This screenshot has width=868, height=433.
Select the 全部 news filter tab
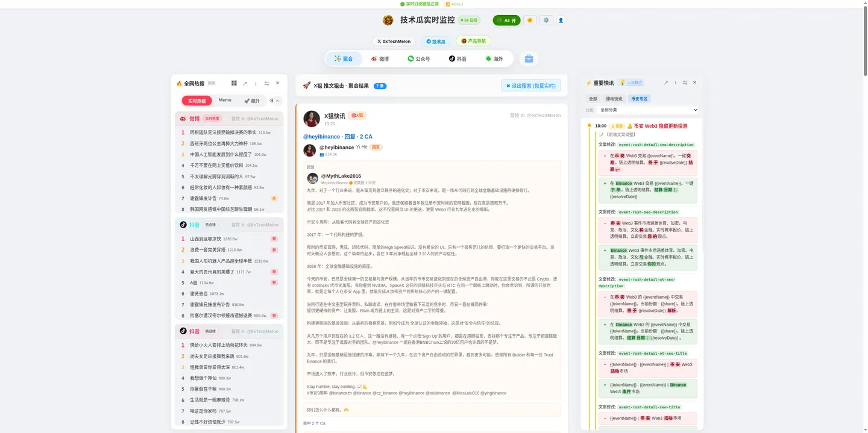point(593,99)
